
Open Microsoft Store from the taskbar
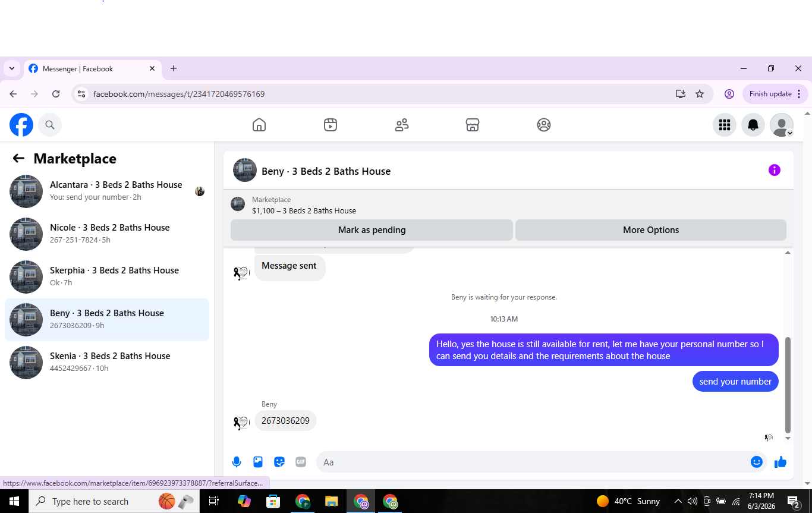[x=273, y=501]
